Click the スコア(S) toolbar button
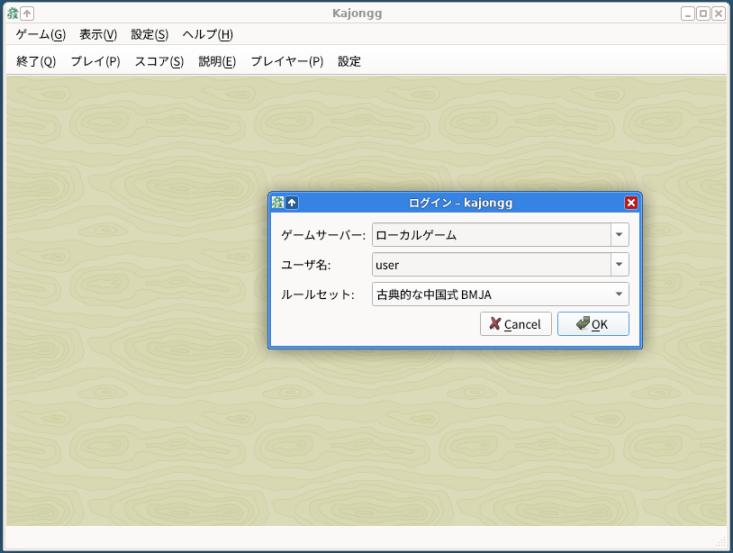Image resolution: width=733 pixels, height=553 pixels. click(x=159, y=61)
